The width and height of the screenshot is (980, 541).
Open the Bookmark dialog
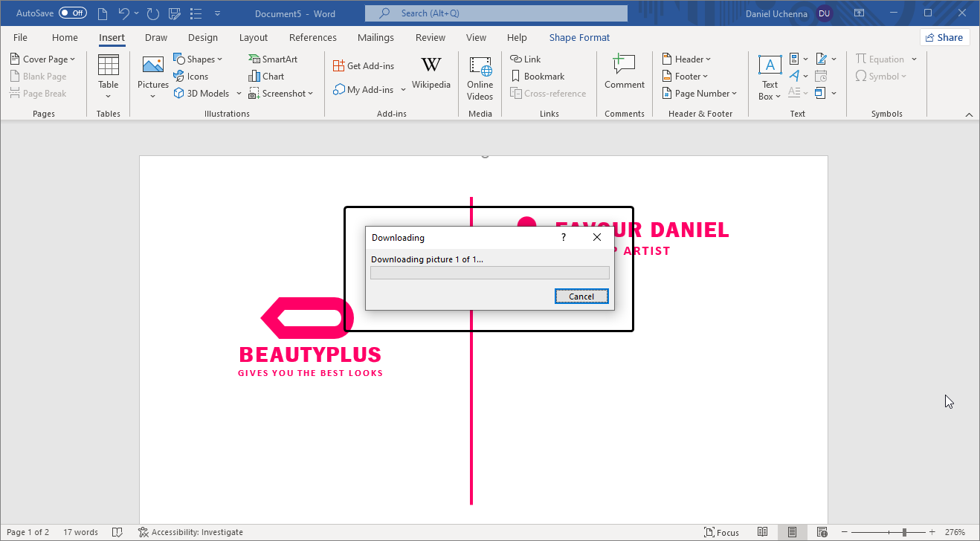tap(538, 77)
